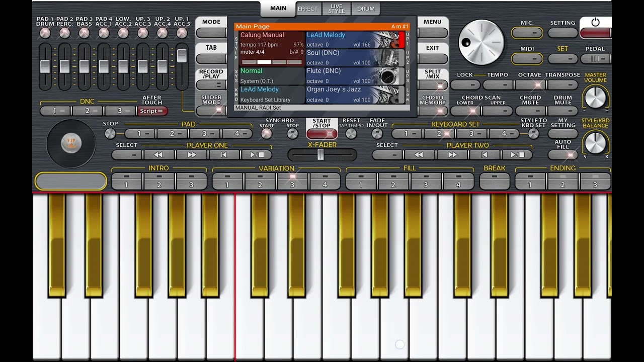Screen dimensions: 644x362
Task: Trigger Ending 2 button
Action: (562, 182)
